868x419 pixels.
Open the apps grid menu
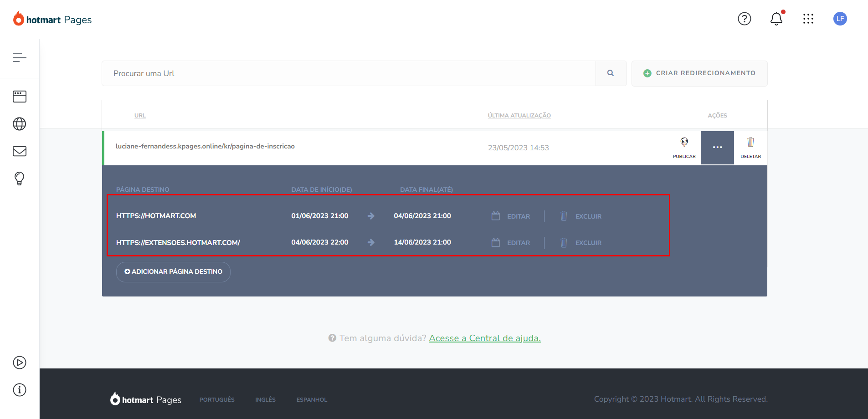click(808, 19)
